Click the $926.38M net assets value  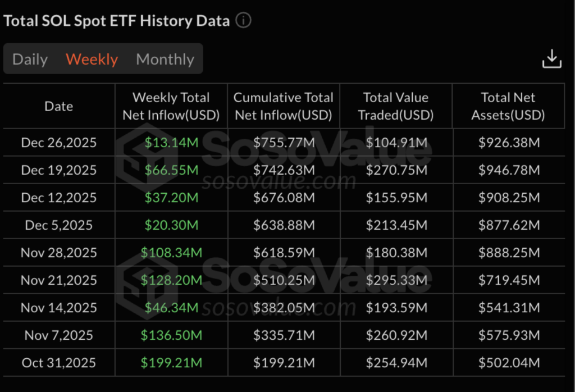click(x=508, y=142)
